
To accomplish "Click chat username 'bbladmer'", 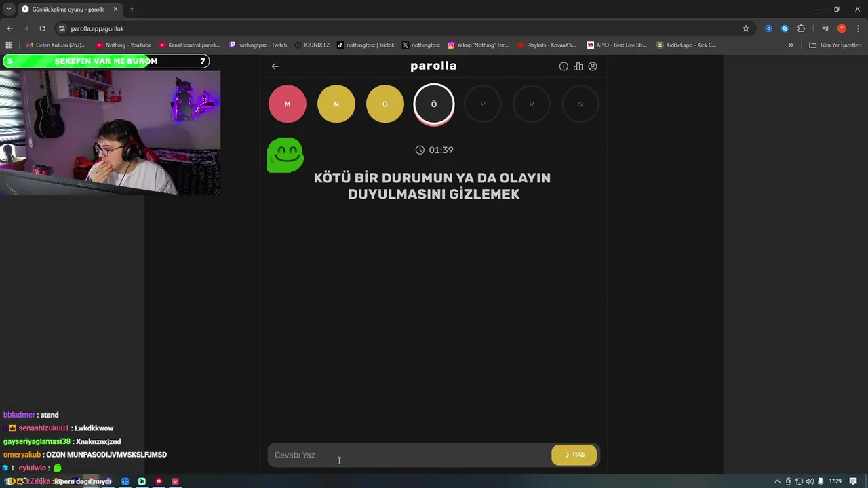I will (x=20, y=415).
